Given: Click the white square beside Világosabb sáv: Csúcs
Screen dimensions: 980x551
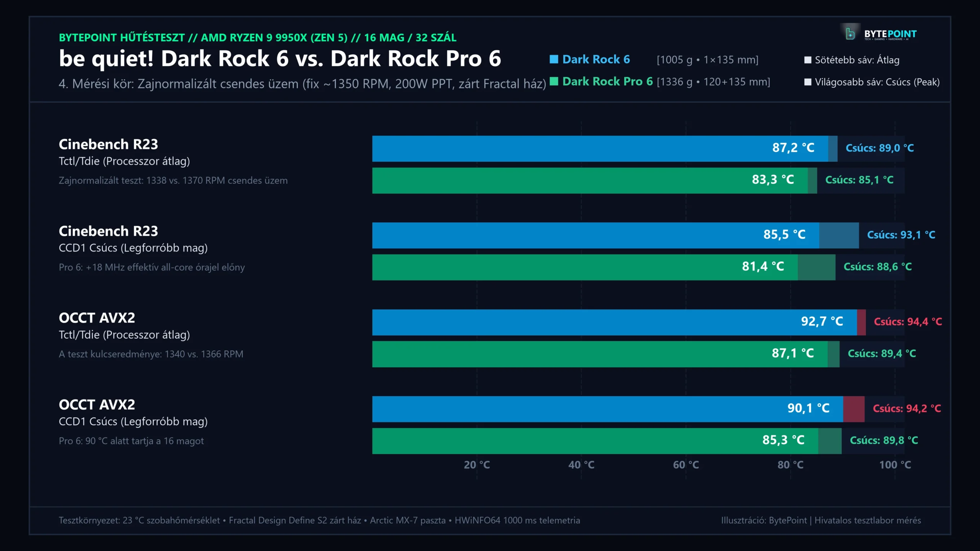Looking at the screenshot, I should (808, 82).
